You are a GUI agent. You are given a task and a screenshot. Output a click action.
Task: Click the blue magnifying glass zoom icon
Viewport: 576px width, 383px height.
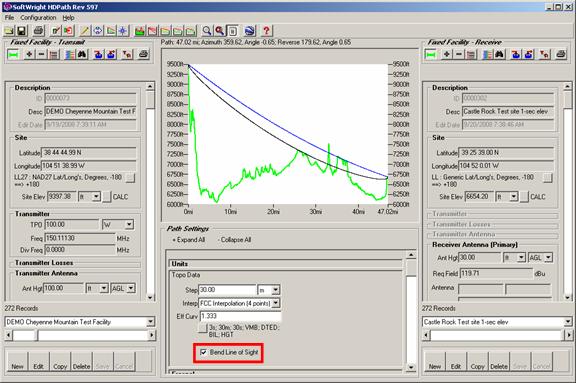click(207, 31)
